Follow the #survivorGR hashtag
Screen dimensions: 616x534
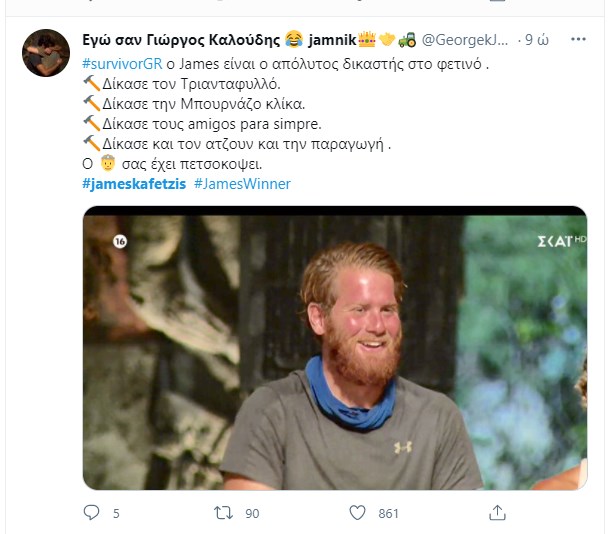pyautogui.click(x=118, y=63)
